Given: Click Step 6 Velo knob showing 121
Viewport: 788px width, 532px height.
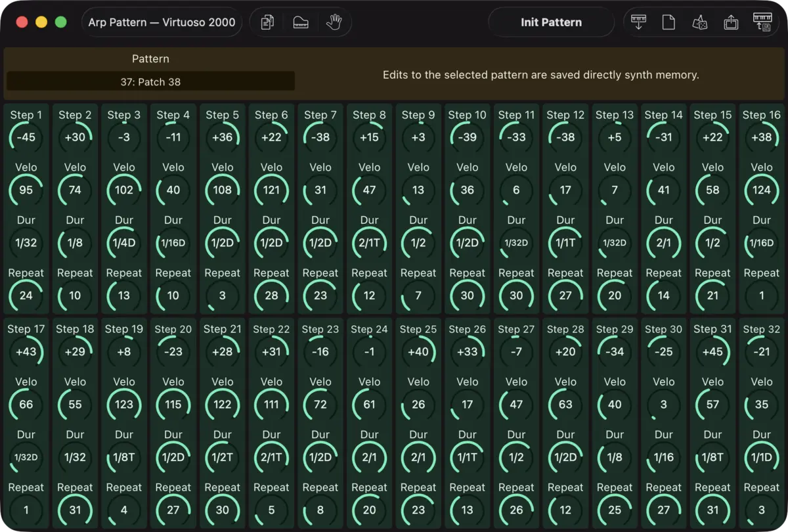Looking at the screenshot, I should click(271, 190).
